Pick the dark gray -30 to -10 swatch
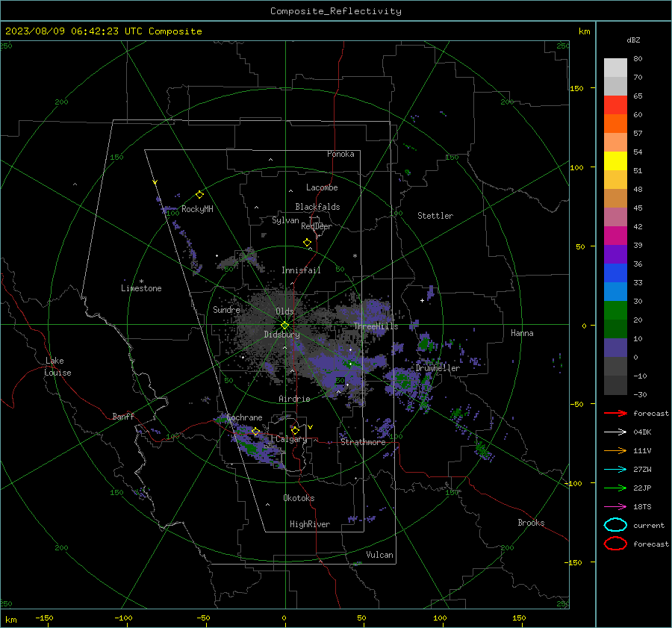Screen dimensions: 672x628 [615, 385]
